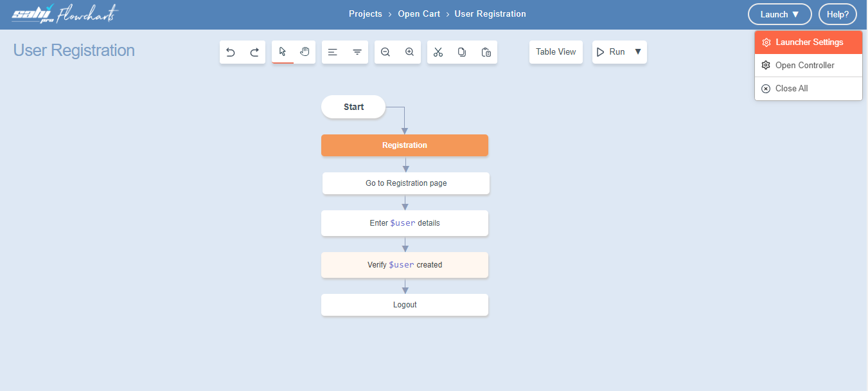Click the redo arrow icon
The width and height of the screenshot is (868, 391).
(x=254, y=52)
